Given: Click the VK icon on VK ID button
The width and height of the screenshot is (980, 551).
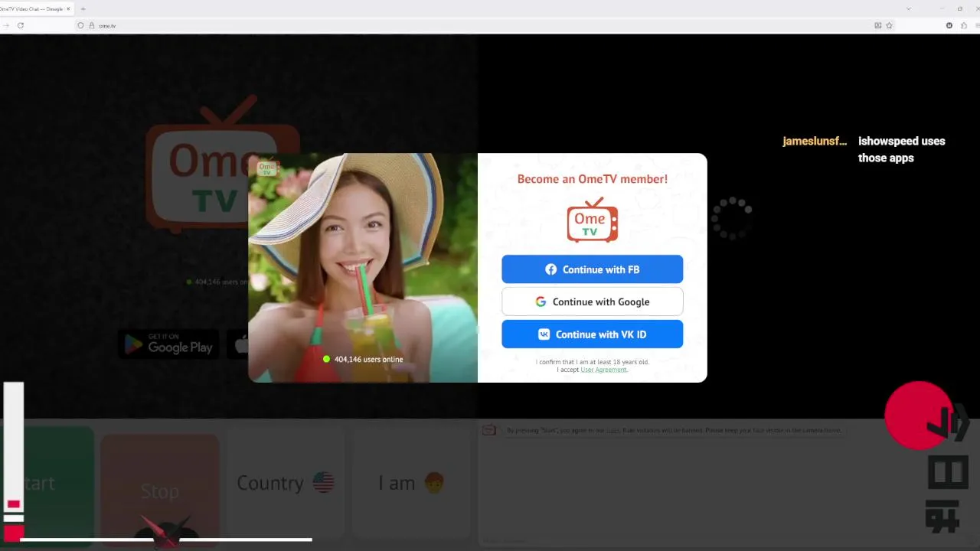Looking at the screenshot, I should point(544,334).
